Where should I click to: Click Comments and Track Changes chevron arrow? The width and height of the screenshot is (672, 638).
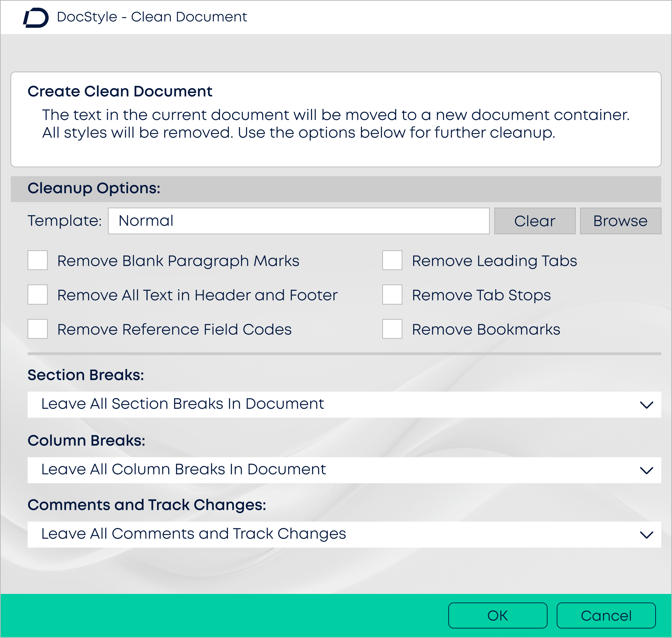click(646, 535)
